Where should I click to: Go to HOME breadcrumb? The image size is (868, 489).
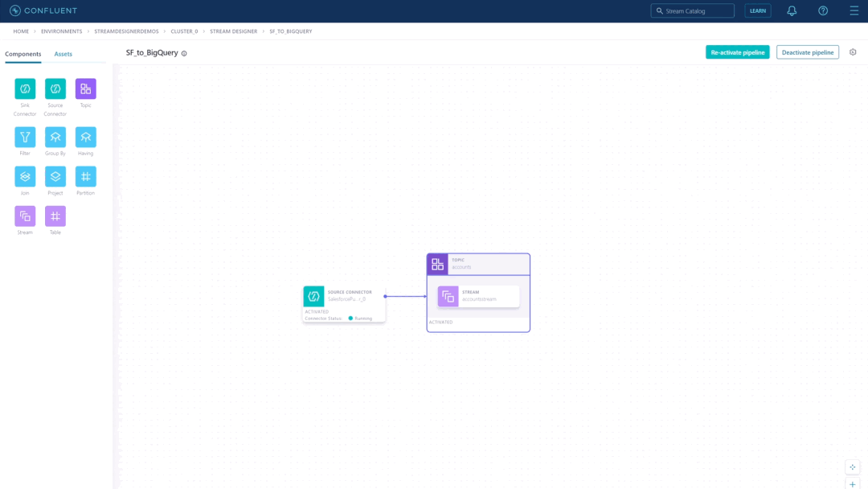click(21, 31)
